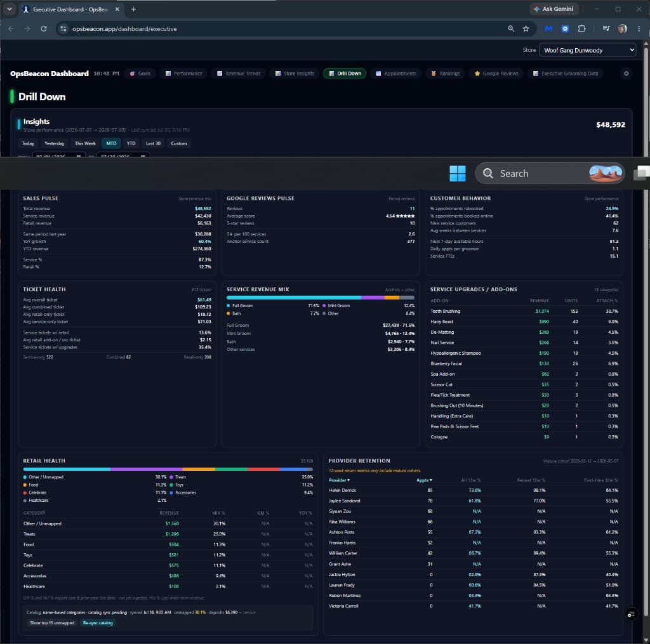Click the Full Groom legend dot
The height and width of the screenshot is (644, 650).
229,305
